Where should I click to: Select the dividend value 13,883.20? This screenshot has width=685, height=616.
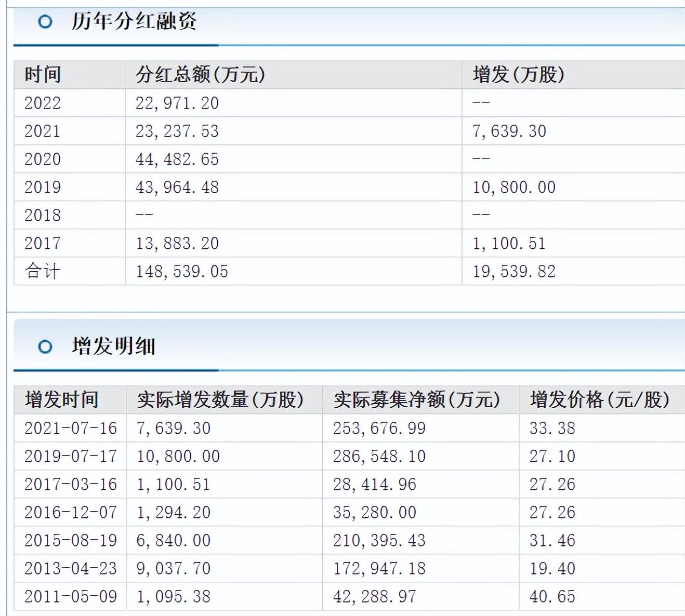pos(177,243)
